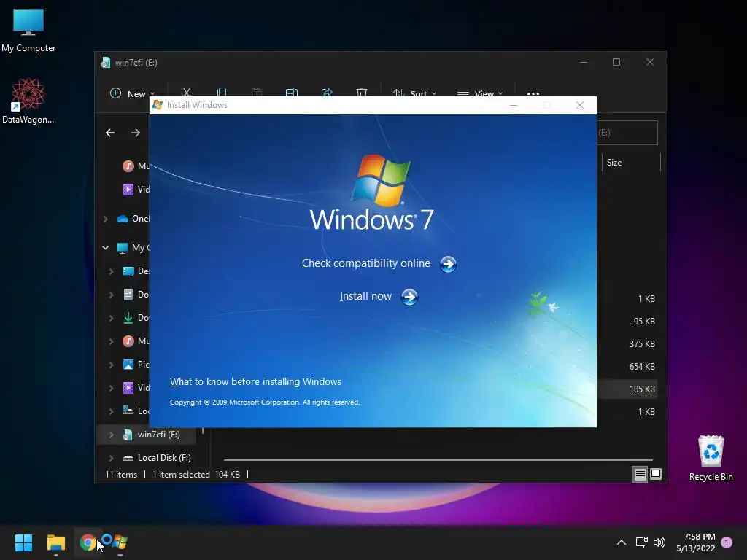This screenshot has width=747, height=560.
Task: Open Check compatibility online link
Action: [379, 263]
